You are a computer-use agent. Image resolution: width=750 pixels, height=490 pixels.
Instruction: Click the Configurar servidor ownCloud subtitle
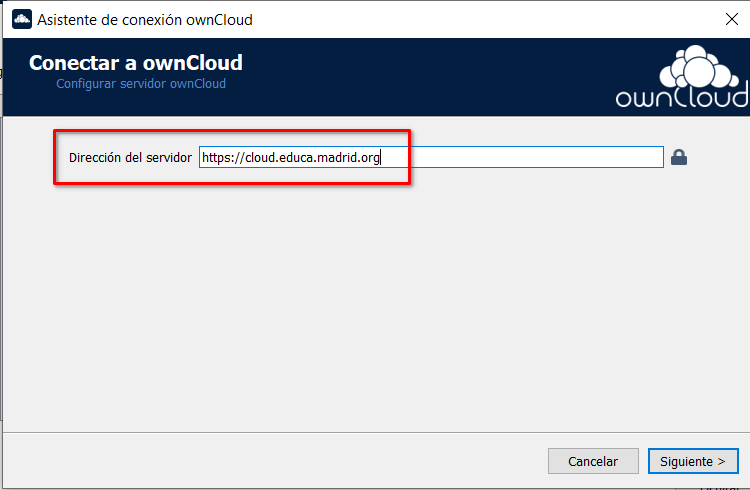[x=141, y=84]
